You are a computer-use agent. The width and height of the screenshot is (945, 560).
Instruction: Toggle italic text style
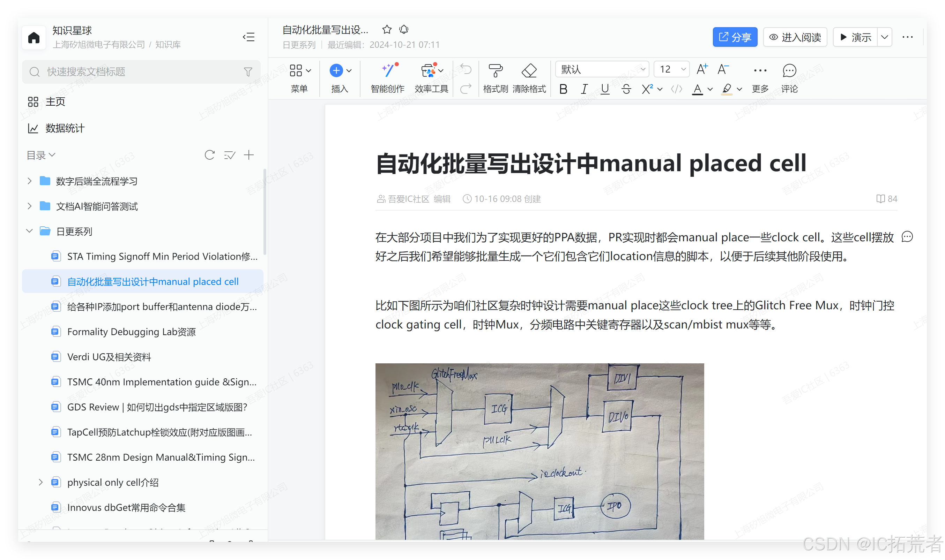coord(584,89)
